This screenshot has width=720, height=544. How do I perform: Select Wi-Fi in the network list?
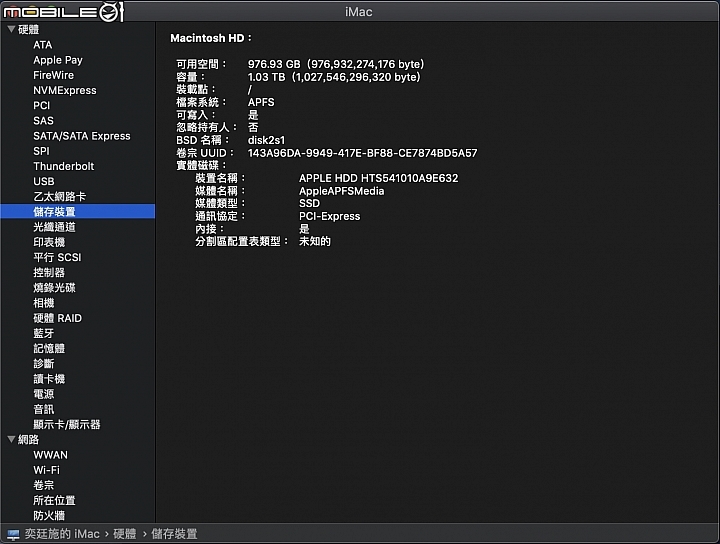[x=46, y=470]
